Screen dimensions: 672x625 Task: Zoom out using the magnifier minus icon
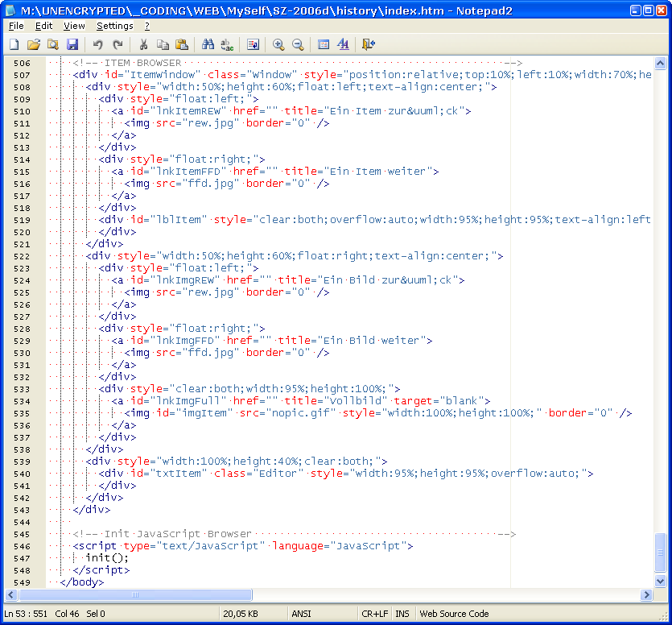[298, 44]
